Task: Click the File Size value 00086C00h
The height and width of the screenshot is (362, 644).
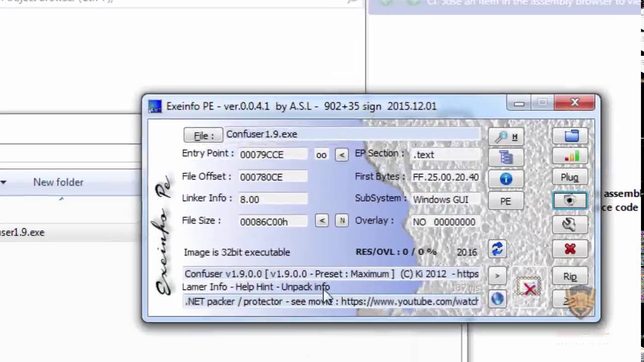Action: click(272, 221)
